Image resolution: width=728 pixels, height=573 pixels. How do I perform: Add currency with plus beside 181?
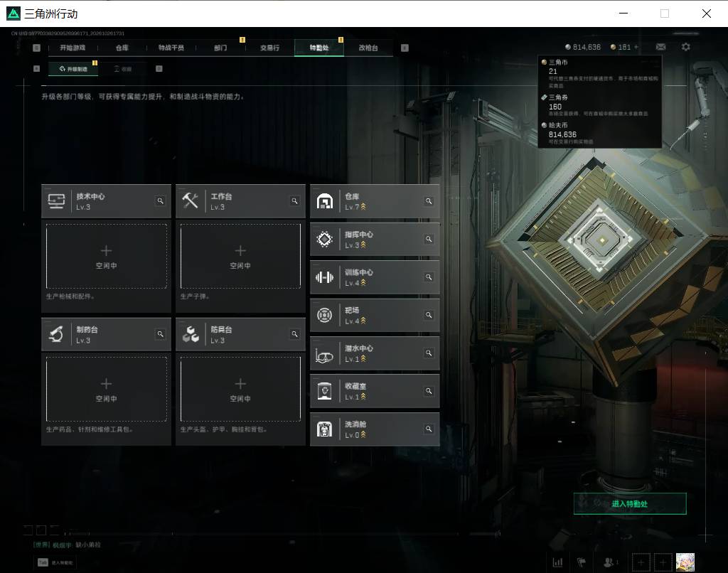click(636, 47)
